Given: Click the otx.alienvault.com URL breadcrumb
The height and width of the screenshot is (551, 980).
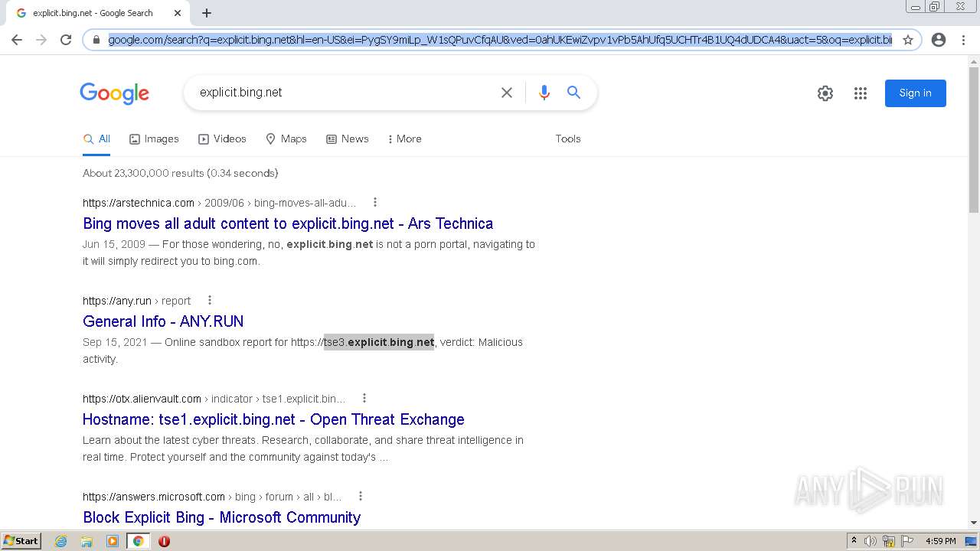Looking at the screenshot, I should pyautogui.click(x=214, y=399).
